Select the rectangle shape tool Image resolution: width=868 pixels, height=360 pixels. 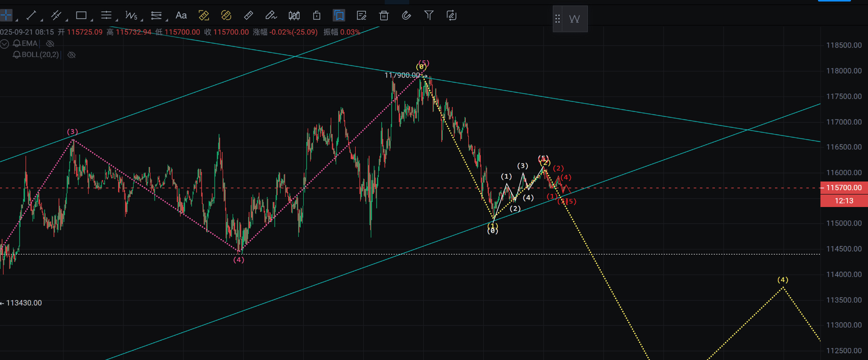pos(81,15)
